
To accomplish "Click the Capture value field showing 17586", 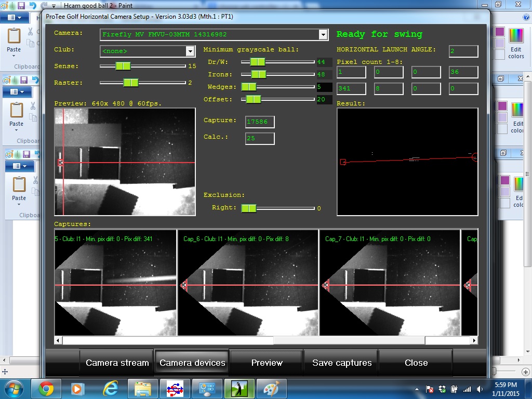I will [x=260, y=122].
